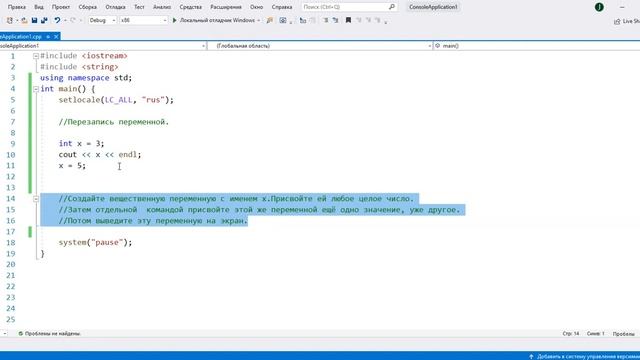Click the Симв: 1 column indicator
This screenshot has width=640, height=360.
(596, 333)
